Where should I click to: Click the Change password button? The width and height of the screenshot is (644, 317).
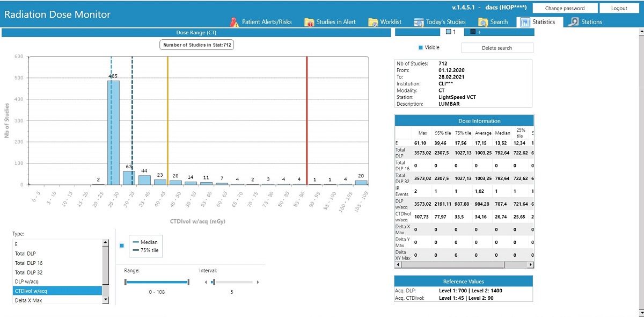coord(565,8)
